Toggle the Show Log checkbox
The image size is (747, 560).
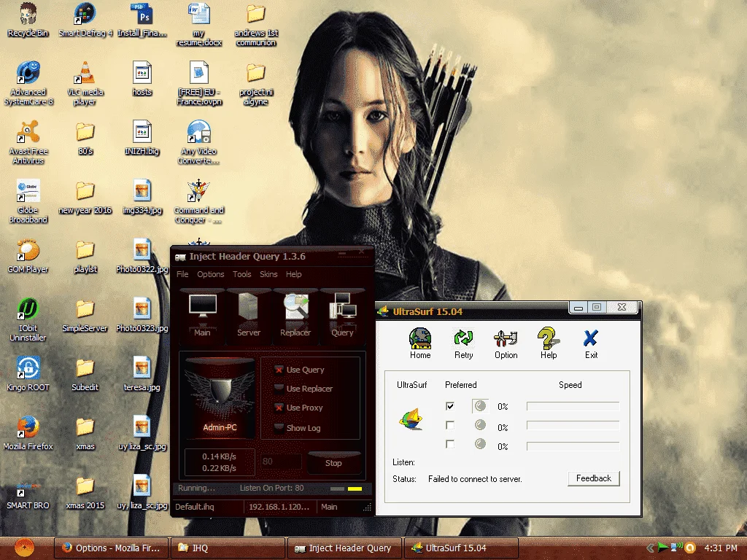279,427
